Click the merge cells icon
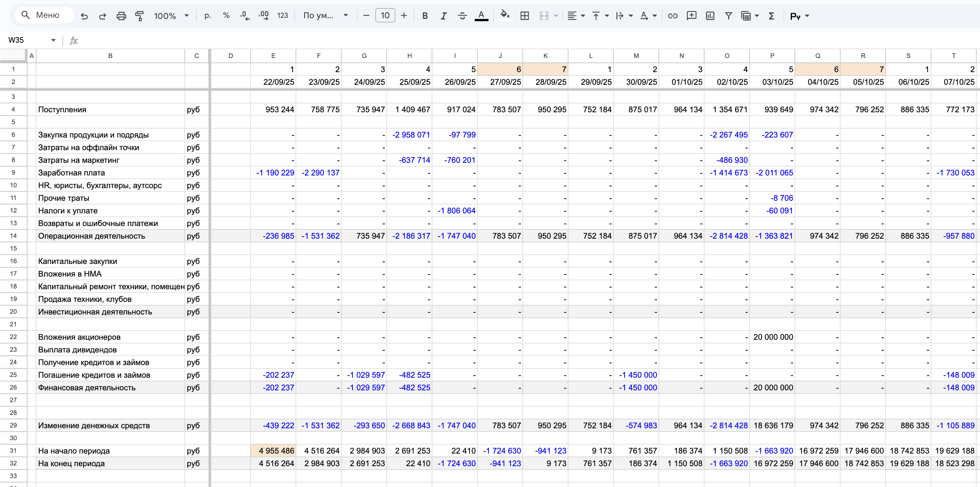 pos(544,16)
